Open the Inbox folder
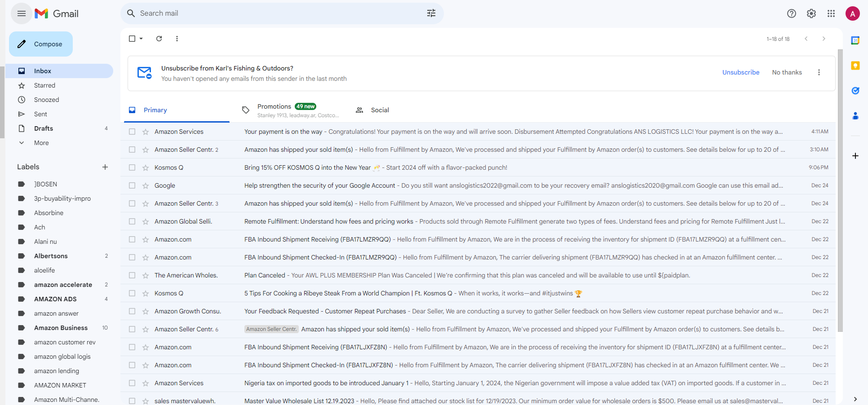 [58, 71]
